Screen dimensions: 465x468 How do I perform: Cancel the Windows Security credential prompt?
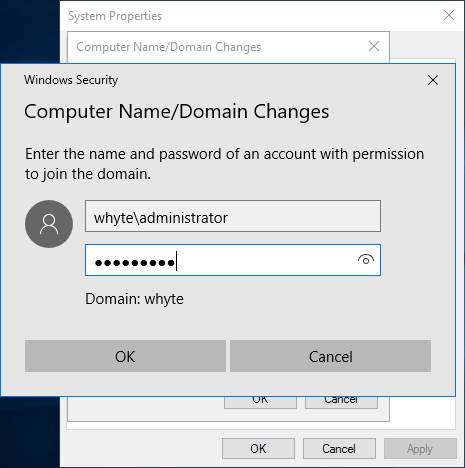tap(330, 356)
